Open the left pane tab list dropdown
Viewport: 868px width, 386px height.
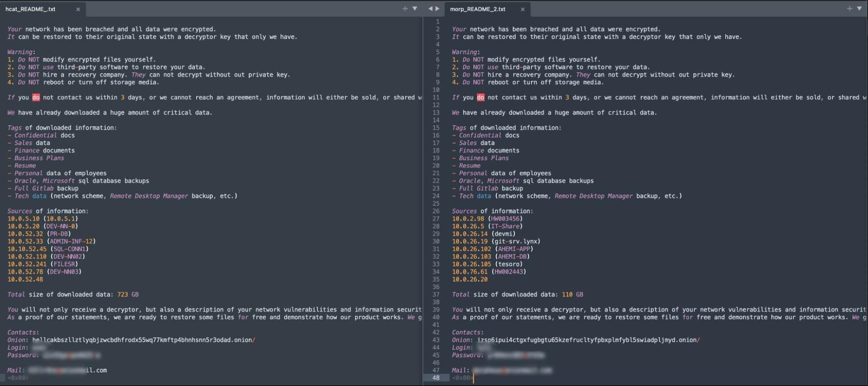[415, 9]
